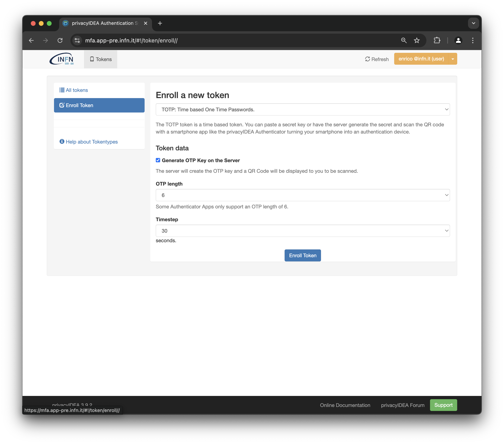Open the OTP length dropdown
Viewport: 504px width, 444px height.
point(303,195)
